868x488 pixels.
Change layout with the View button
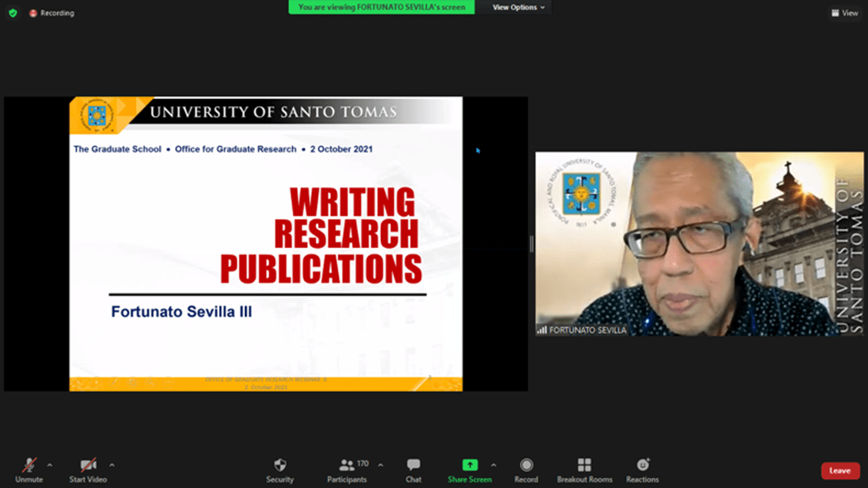pos(845,13)
